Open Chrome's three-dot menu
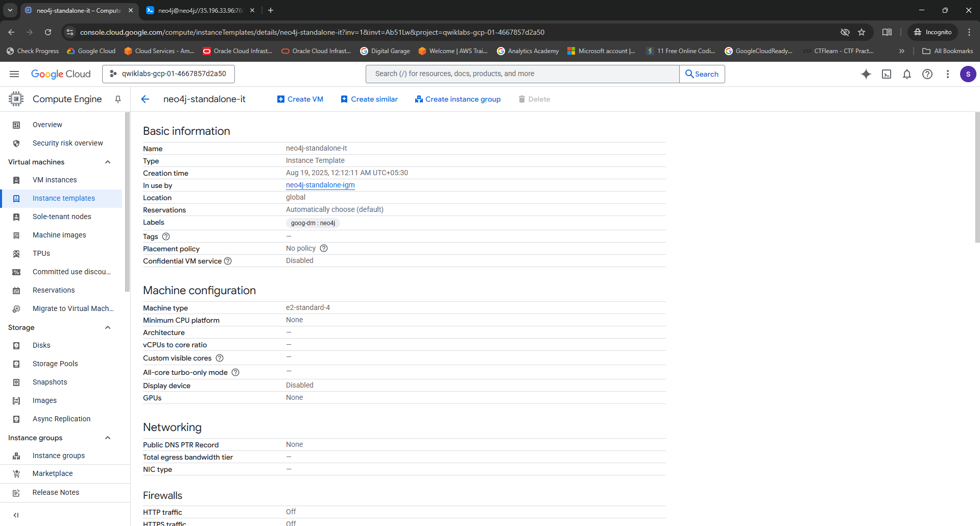This screenshot has width=980, height=526. 969,32
